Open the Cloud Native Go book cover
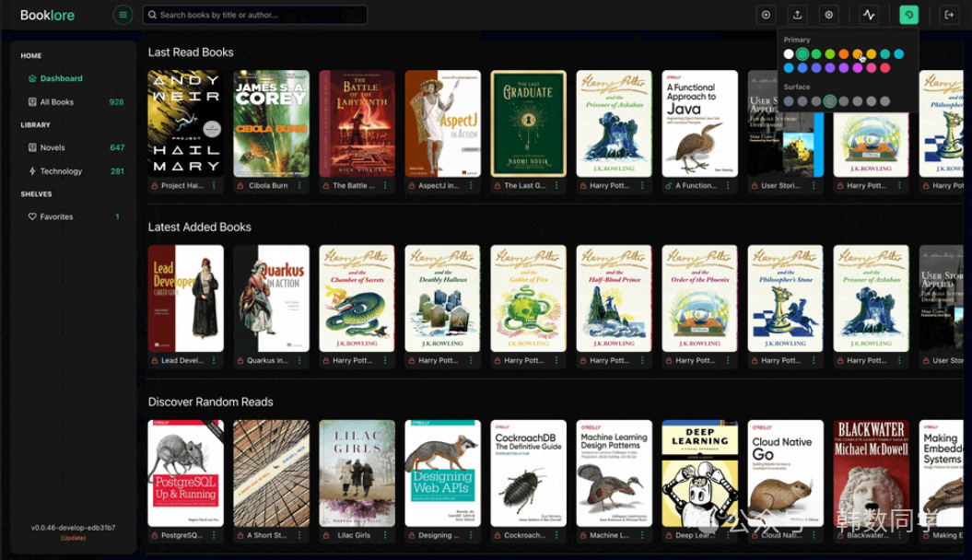The height and width of the screenshot is (560, 972). pyautogui.click(x=785, y=473)
